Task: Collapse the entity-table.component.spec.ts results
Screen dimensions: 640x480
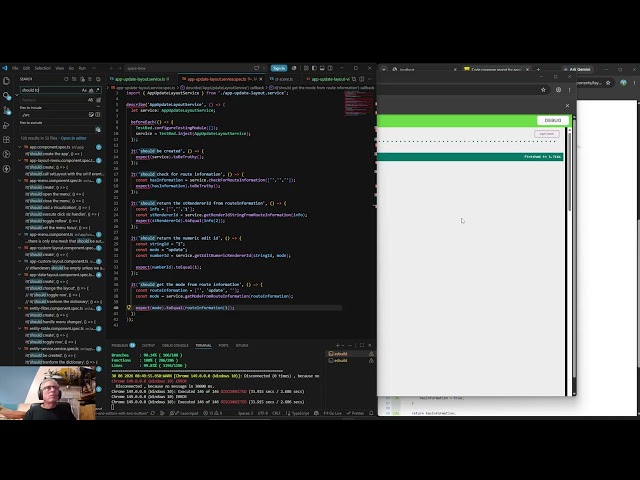Action: 19,328
